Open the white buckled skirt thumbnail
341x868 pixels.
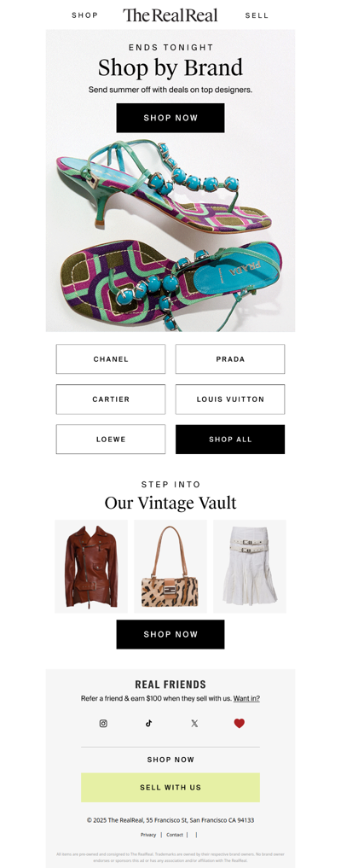[250, 567]
